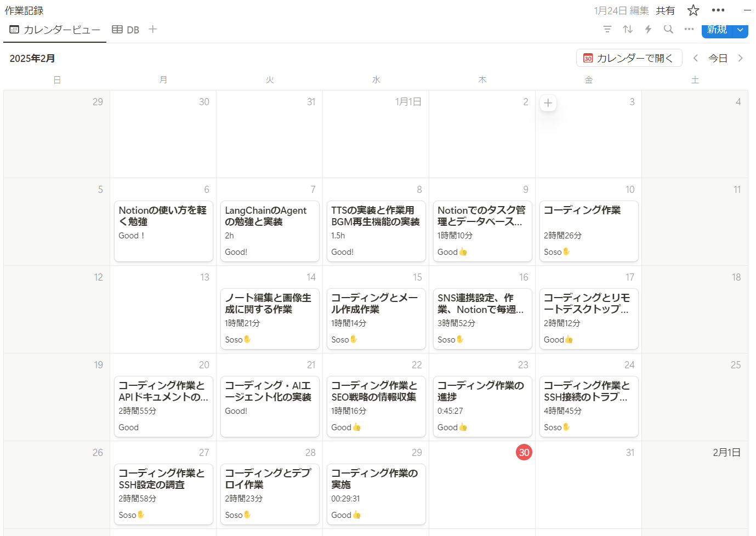Open コーディング作業の進捗 card
Screen dimensions: 756x536
pyautogui.click(x=482, y=407)
